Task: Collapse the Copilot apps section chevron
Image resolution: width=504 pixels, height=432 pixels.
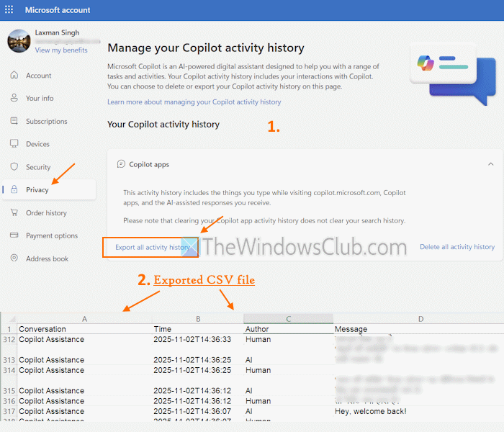Action: coord(490,164)
